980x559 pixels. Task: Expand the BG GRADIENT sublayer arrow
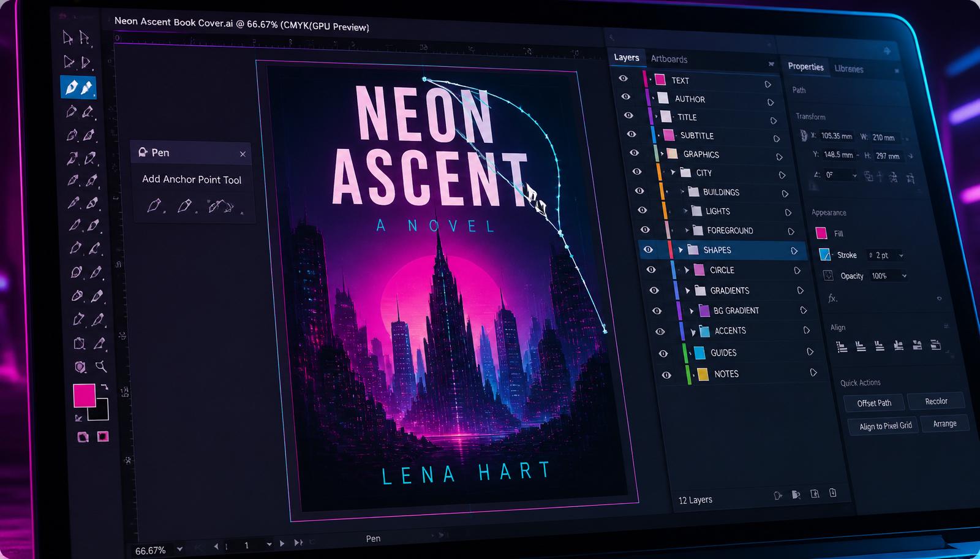(x=692, y=311)
